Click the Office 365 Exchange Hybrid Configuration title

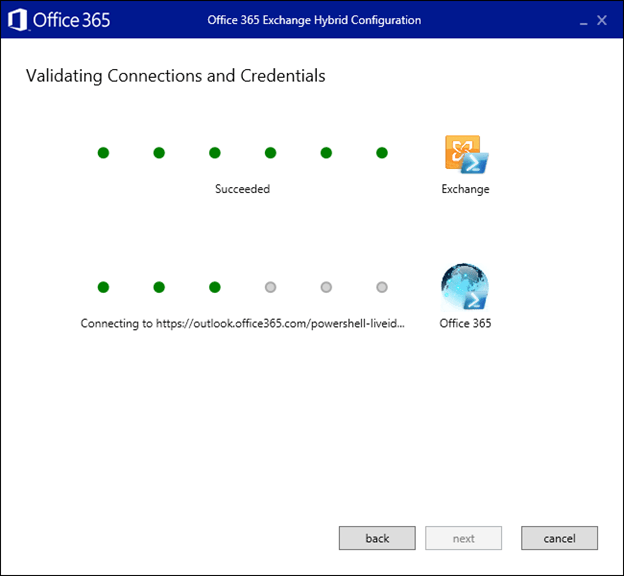pos(314,20)
